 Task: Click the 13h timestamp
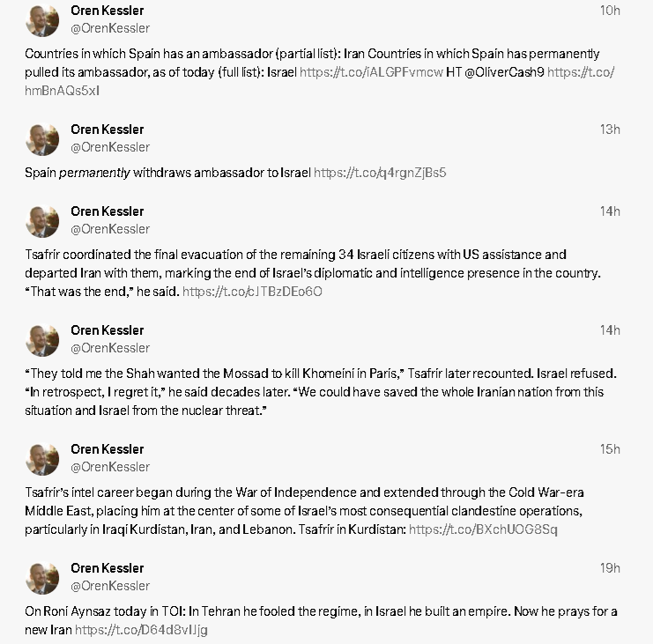click(610, 130)
